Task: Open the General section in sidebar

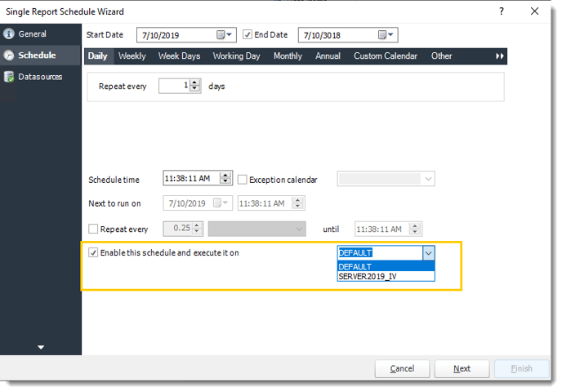Action: (40, 34)
